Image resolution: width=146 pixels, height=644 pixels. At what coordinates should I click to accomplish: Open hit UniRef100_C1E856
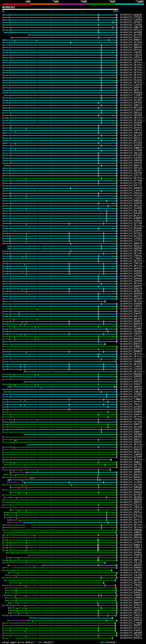click(131, 20)
